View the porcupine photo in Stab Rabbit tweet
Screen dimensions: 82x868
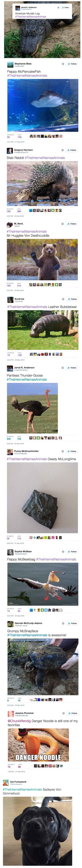42,184
